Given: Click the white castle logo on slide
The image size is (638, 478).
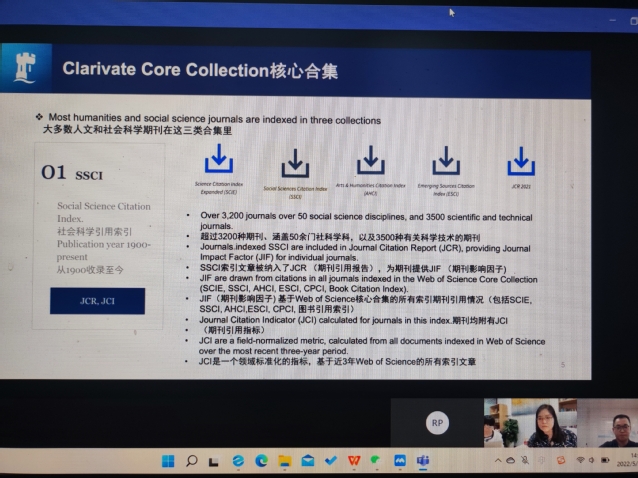Looking at the screenshot, I should tap(25, 68).
